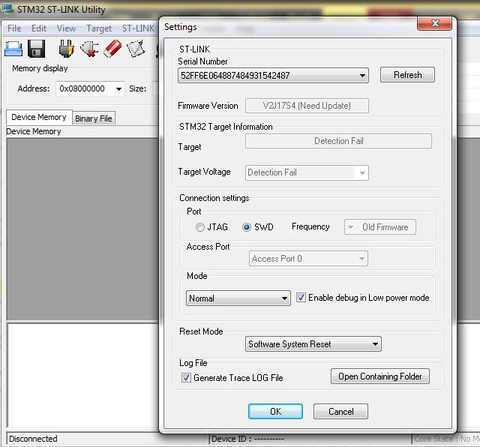Screen dimensions: 480x447
Task: Open the Access Port 0 dropdown
Action: pos(308,258)
